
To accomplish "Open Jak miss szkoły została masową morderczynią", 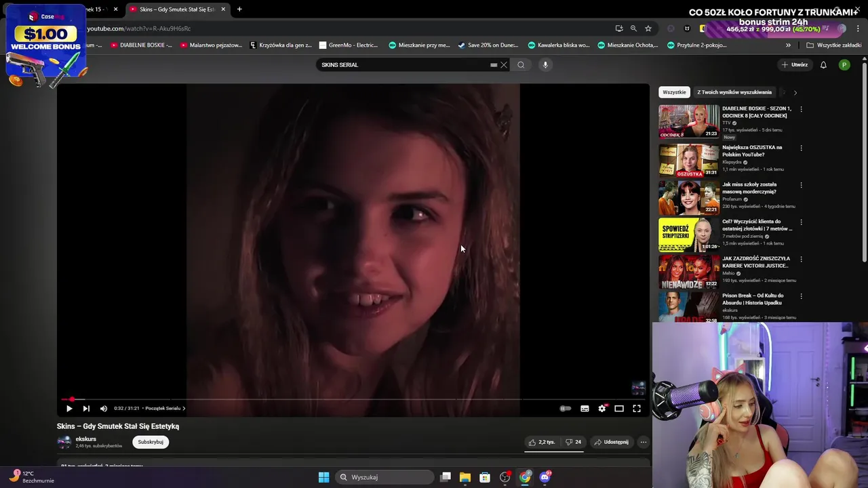I will [x=749, y=188].
